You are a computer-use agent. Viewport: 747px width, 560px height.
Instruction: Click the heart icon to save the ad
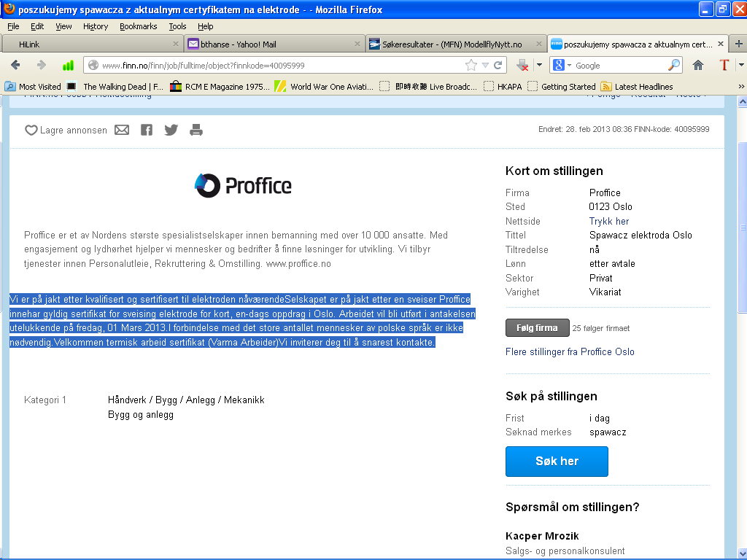coord(31,131)
